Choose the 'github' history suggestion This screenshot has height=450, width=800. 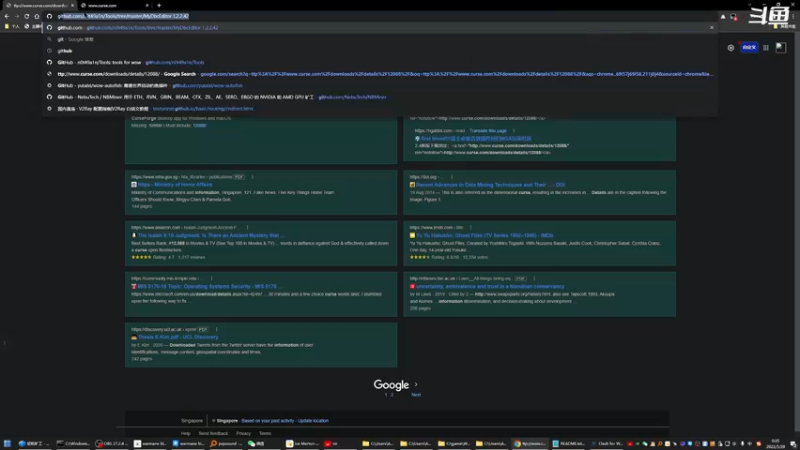pos(380,51)
